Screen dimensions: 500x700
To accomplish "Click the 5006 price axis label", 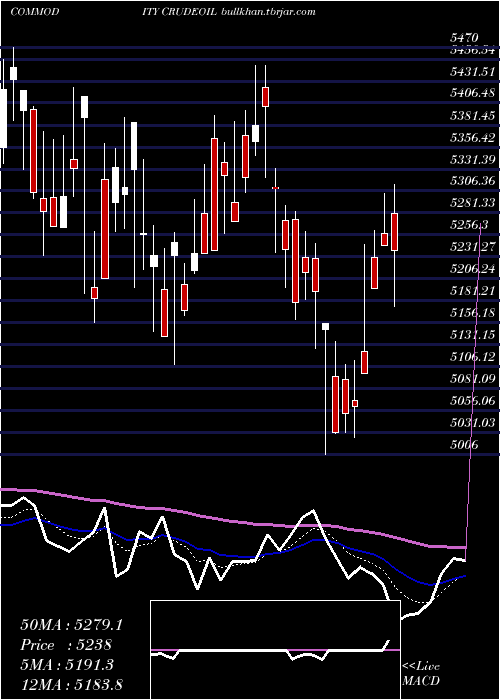I will 464,445.
